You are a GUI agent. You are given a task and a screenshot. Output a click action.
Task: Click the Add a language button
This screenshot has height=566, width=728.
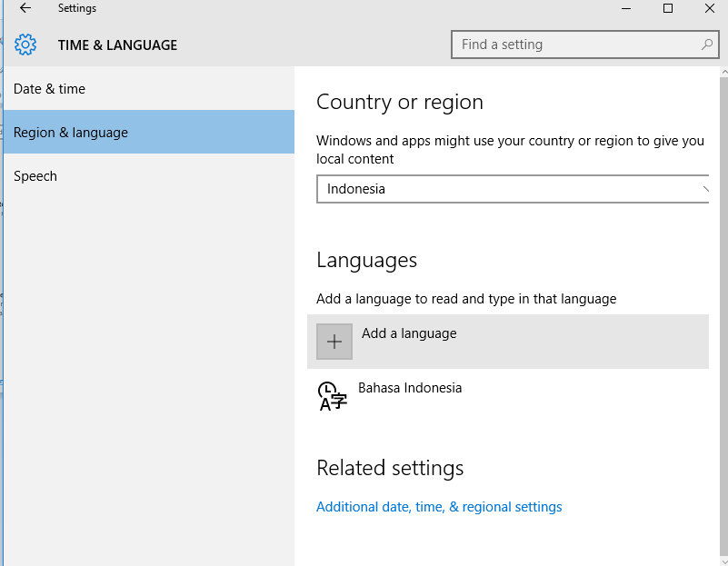coord(508,342)
